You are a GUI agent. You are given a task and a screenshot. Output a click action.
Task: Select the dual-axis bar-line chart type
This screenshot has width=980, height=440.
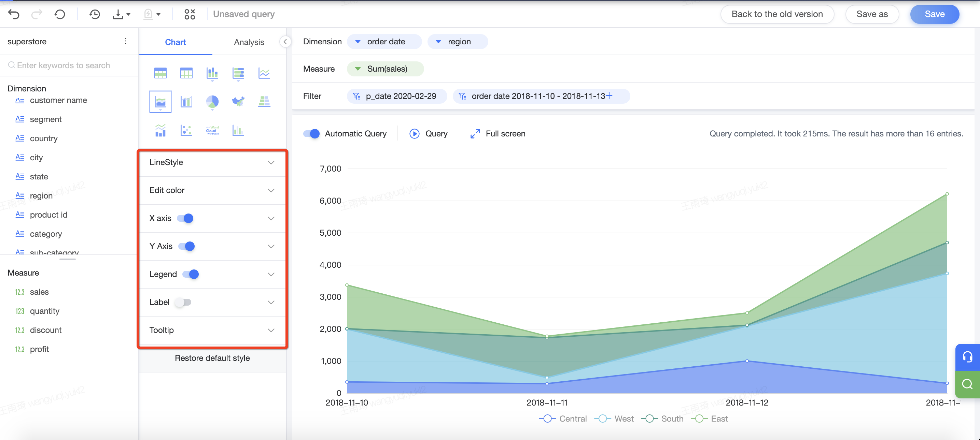(186, 101)
